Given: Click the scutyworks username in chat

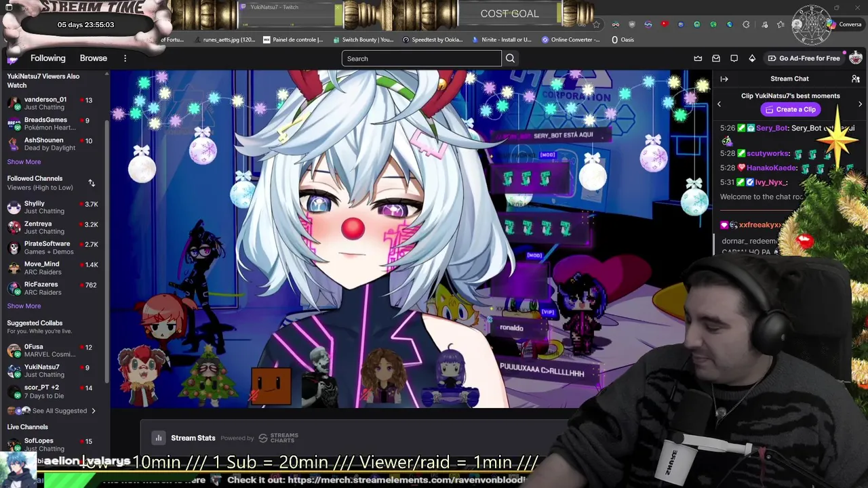Looking at the screenshot, I should point(768,154).
